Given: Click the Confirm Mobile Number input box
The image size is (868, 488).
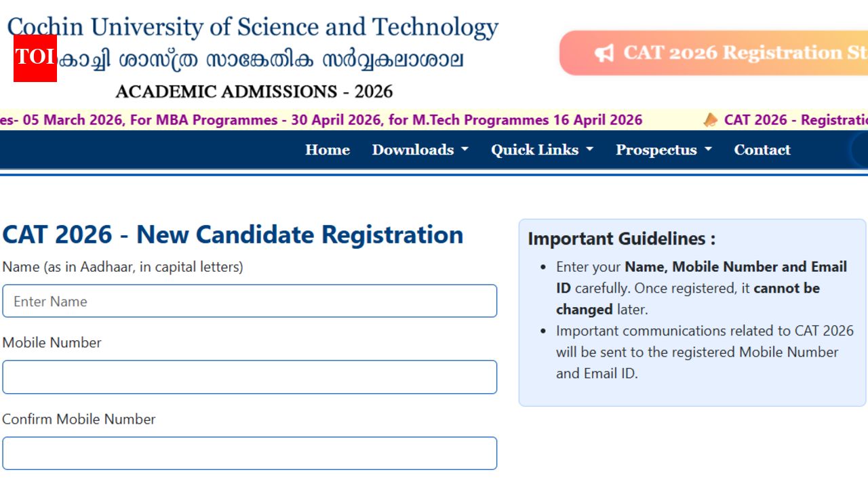Looking at the screenshot, I should coord(250,453).
